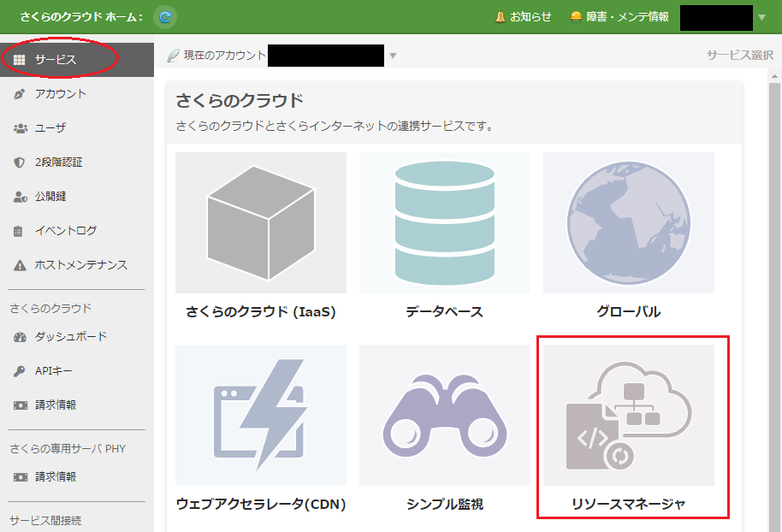This screenshot has width=782, height=532.
Task: Expand the 現在のアカウント dropdown arrow
Action: click(x=393, y=56)
